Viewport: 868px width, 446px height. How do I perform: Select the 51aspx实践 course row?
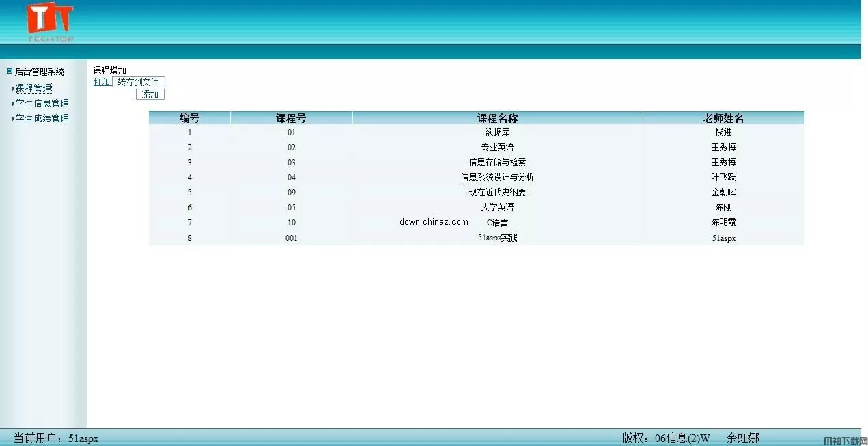[x=497, y=238]
